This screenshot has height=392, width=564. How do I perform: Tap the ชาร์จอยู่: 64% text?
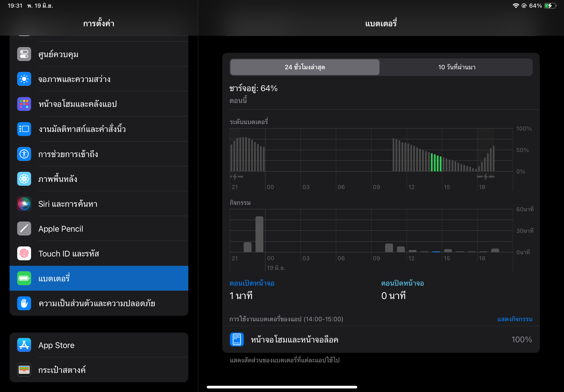253,88
